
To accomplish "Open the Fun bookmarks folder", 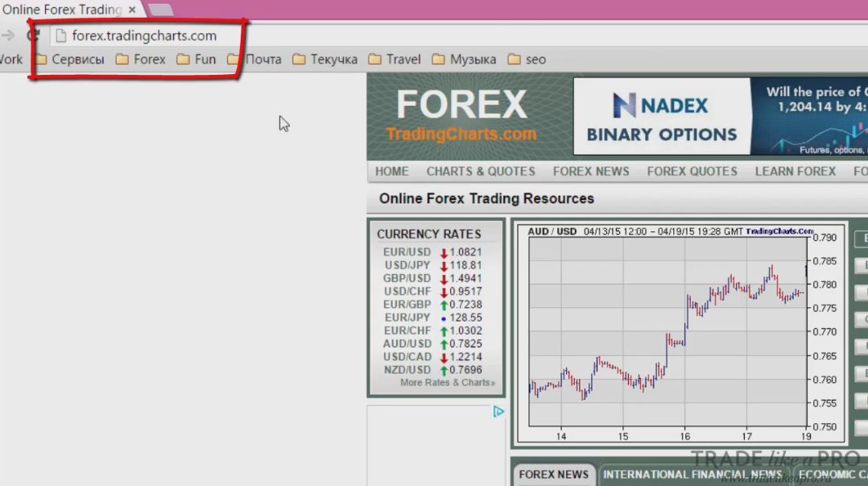I will point(196,60).
